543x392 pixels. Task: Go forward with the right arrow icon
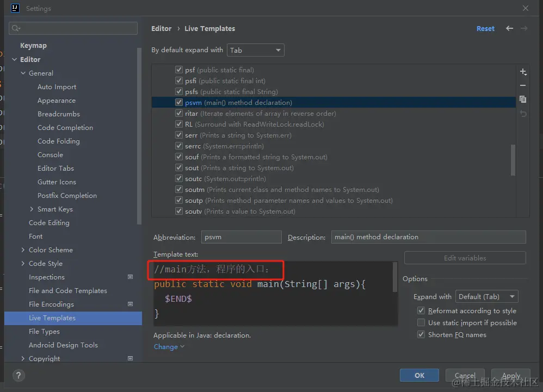point(524,28)
